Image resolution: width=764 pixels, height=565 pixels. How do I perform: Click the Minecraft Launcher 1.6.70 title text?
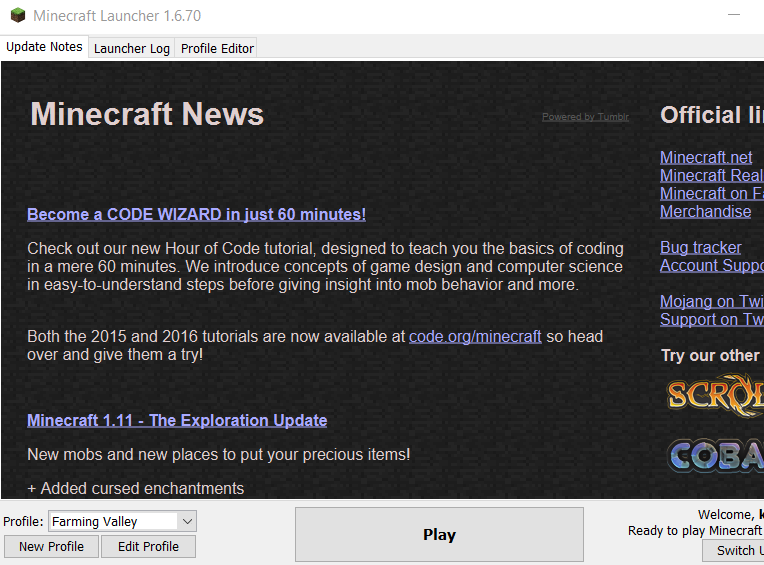point(117,16)
